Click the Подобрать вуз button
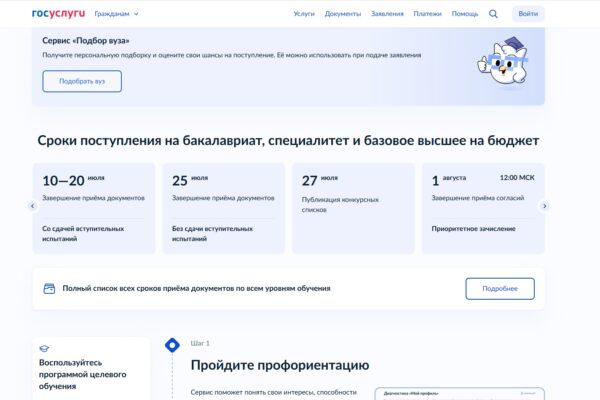The image size is (600, 400). pos(82,81)
